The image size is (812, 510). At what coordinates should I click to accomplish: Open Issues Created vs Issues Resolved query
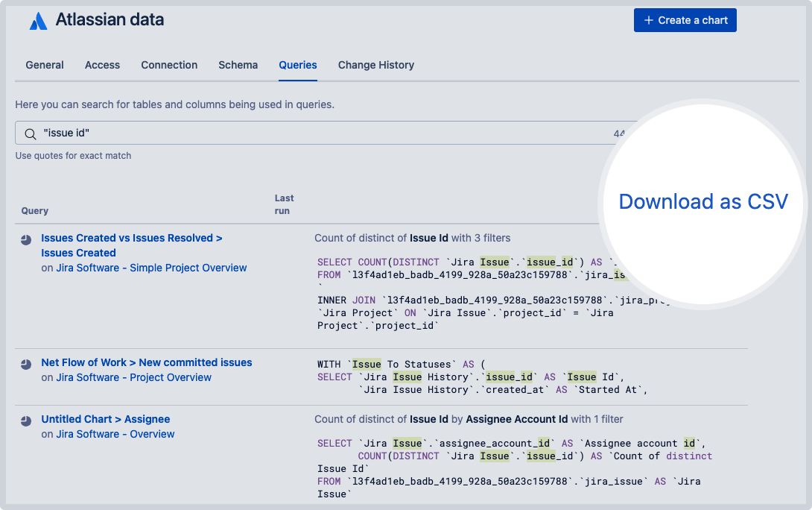click(132, 245)
